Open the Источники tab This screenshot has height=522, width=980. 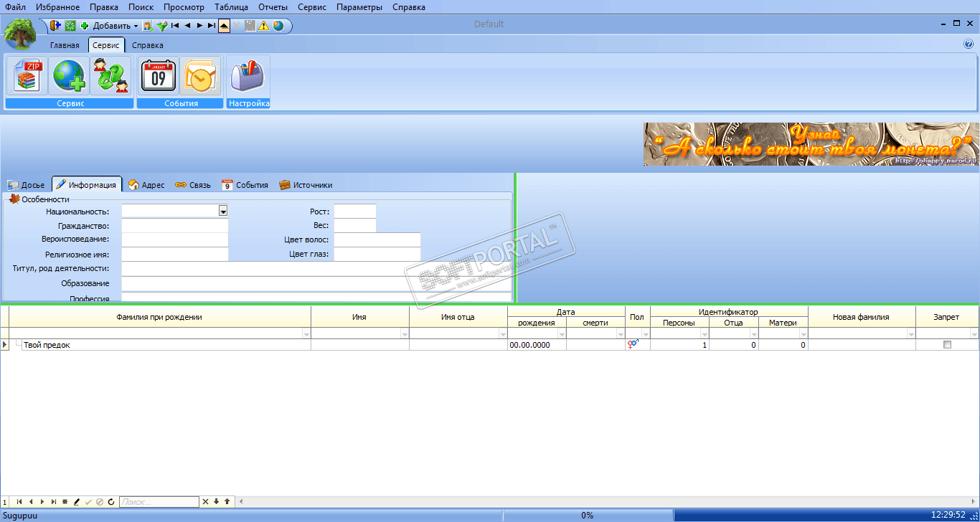click(306, 185)
